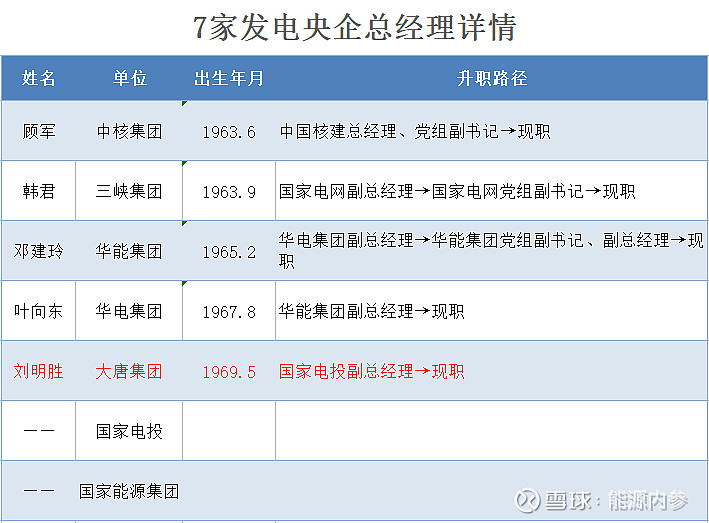Click the 国家能源集团 unit cell
This screenshot has height=523, width=709.
(x=129, y=491)
